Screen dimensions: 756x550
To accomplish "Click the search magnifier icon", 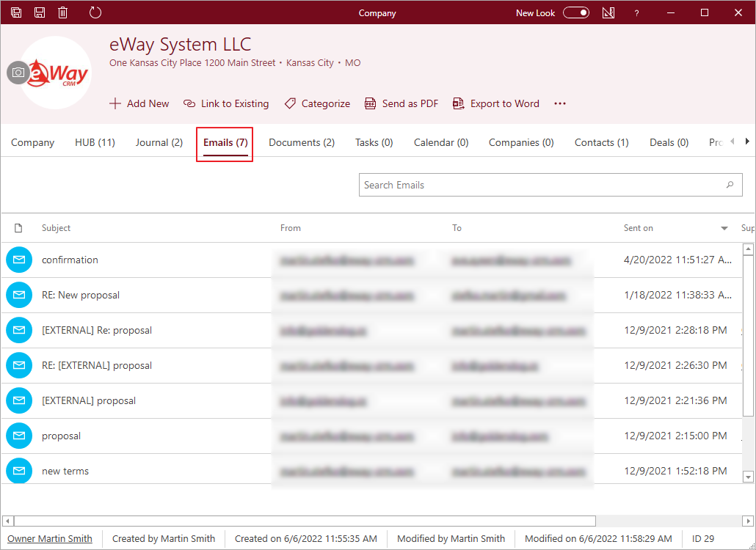I will [x=730, y=185].
